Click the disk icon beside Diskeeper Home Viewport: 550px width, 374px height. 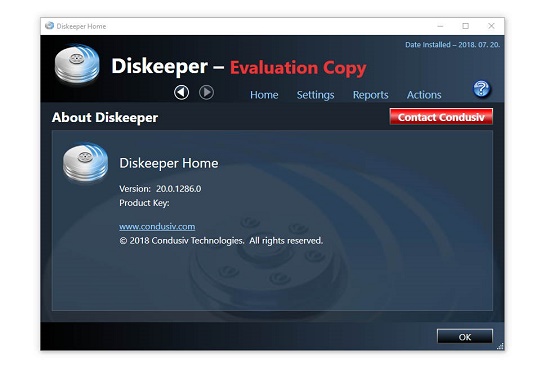[85, 162]
